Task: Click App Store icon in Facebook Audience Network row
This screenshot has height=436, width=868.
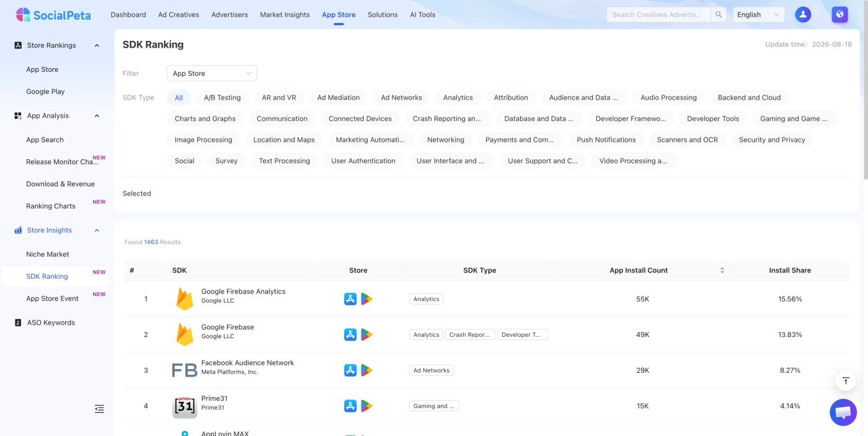Action: [350, 370]
